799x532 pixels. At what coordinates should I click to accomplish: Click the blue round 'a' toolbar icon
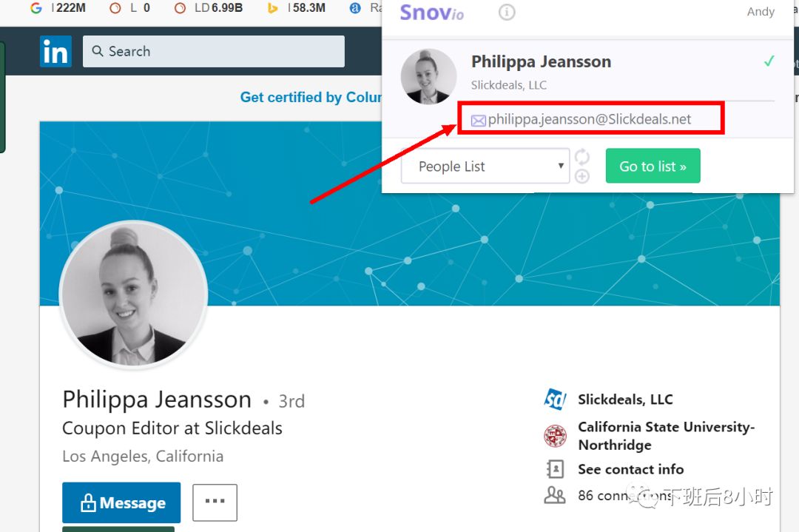pos(355,8)
